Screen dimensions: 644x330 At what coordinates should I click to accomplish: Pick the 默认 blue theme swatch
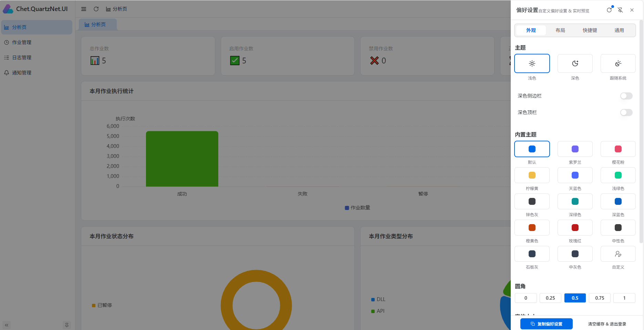[532, 149]
